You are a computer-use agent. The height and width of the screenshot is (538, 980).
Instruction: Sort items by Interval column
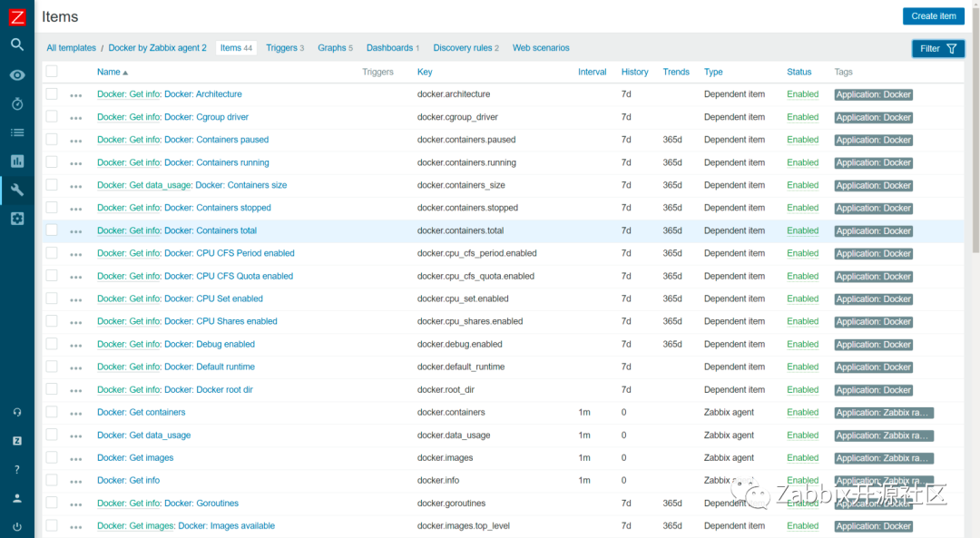(x=592, y=72)
